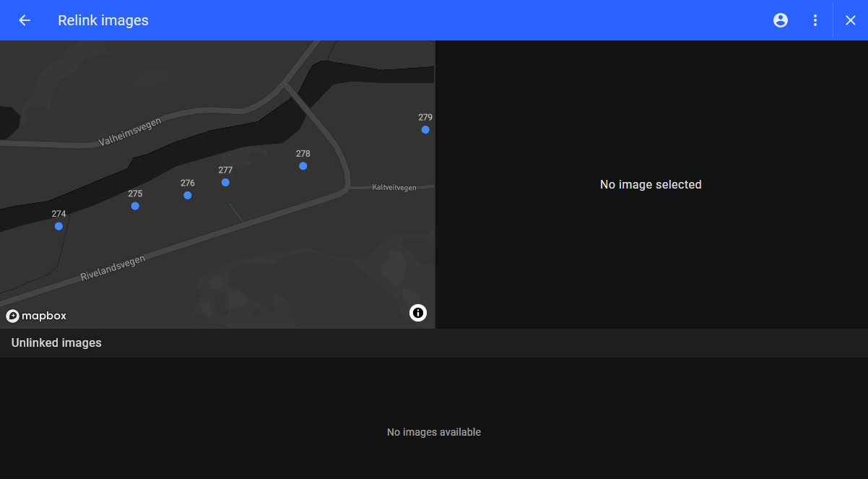Select map marker 274

tap(58, 226)
